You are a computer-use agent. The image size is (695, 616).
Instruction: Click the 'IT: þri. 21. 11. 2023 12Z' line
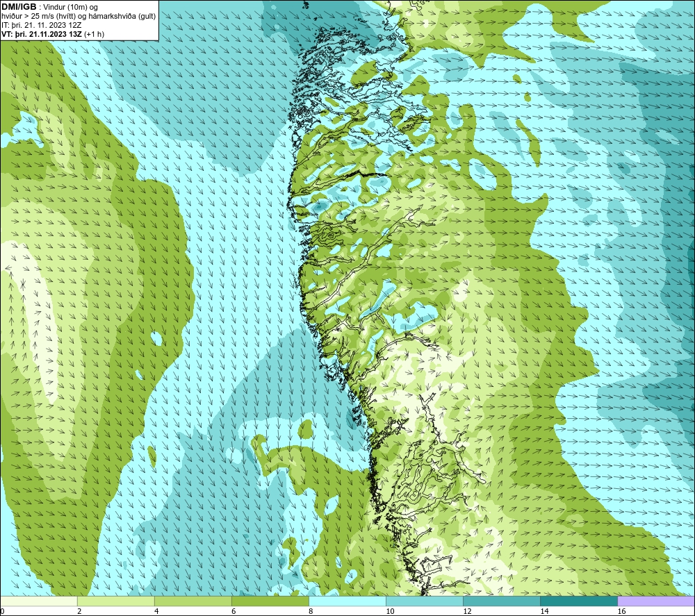click(41, 25)
